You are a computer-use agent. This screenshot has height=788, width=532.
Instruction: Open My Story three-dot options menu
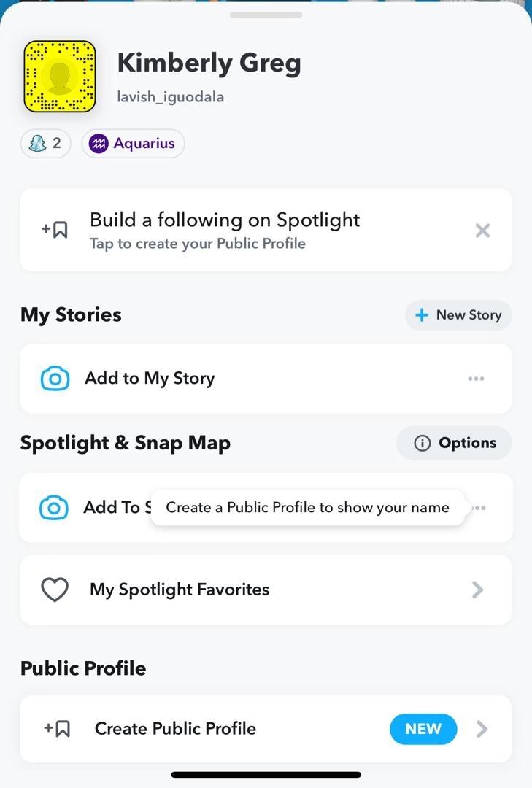[x=476, y=379]
